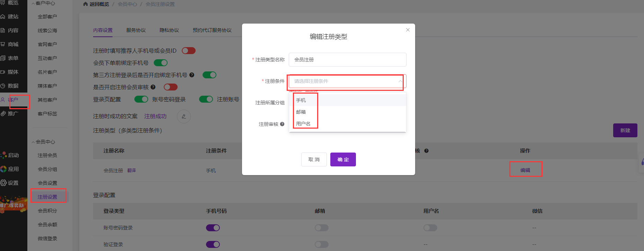Screen dimensions: 644x251
Task: Open 会员积分 in the submenu
Action: point(47,211)
